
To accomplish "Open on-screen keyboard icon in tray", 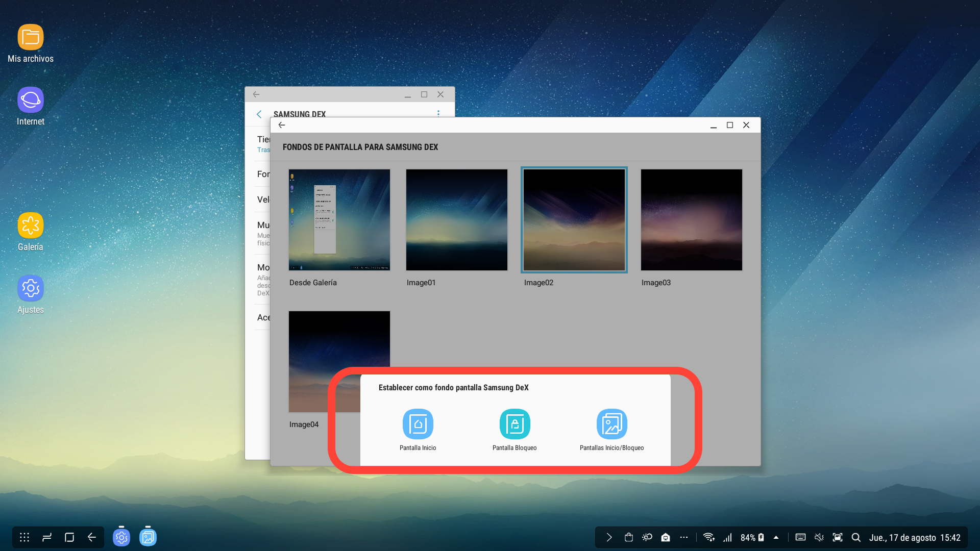I will tap(800, 537).
